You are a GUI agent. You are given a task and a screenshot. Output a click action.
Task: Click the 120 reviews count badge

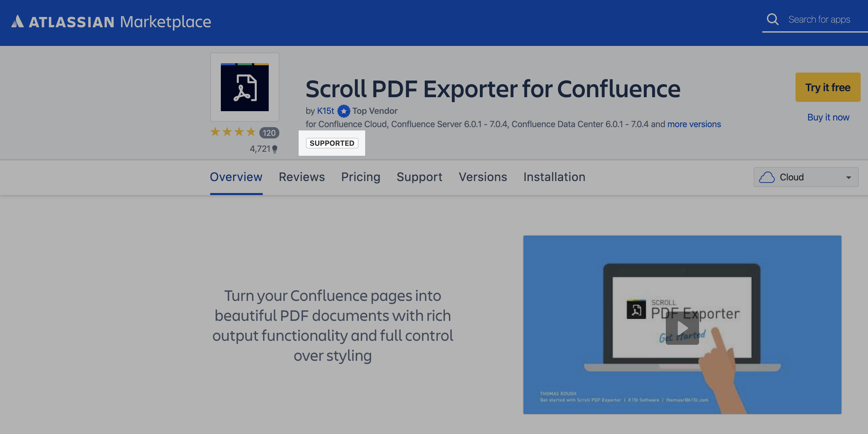(x=269, y=133)
